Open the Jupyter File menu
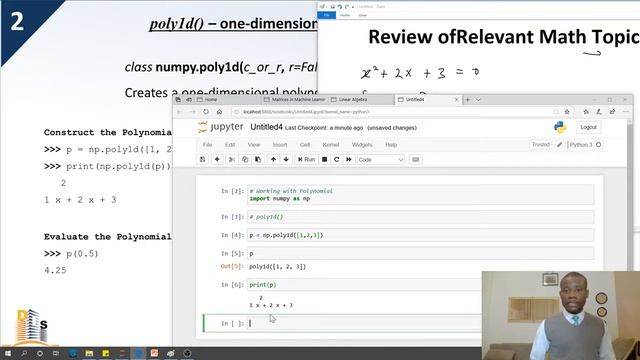 [x=207, y=145]
